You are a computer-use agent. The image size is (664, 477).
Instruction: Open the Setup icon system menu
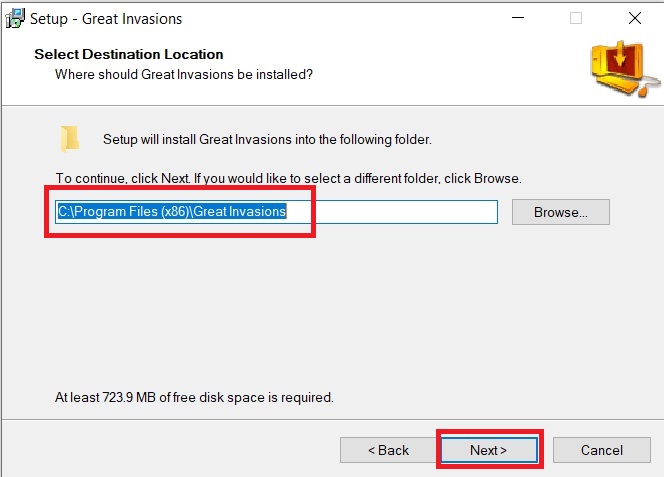(x=15, y=18)
